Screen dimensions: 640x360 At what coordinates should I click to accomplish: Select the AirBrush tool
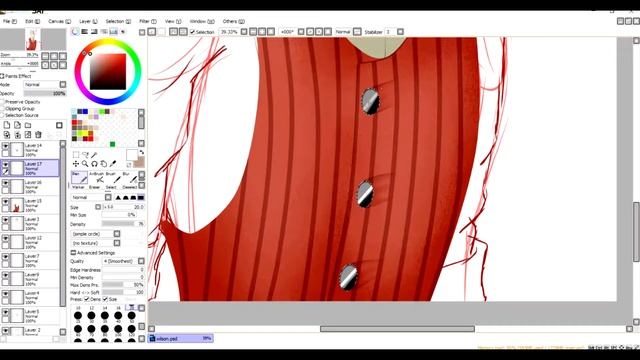(x=96, y=178)
